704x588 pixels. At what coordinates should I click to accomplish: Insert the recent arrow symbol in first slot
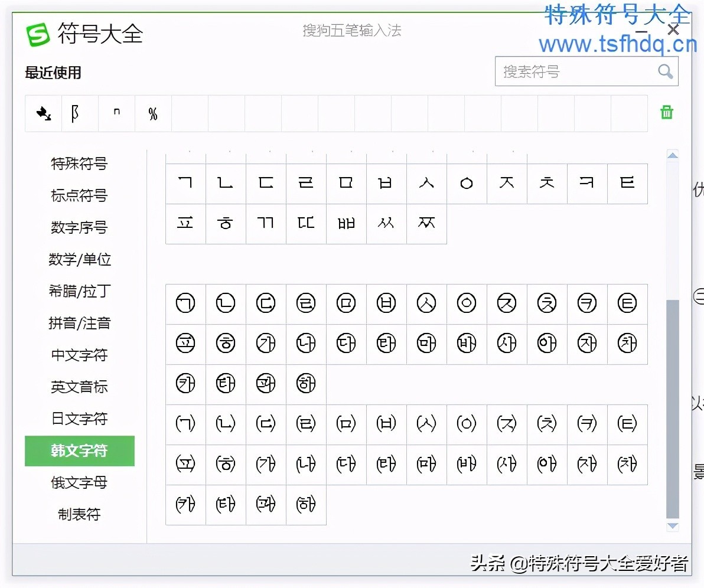[x=44, y=113]
